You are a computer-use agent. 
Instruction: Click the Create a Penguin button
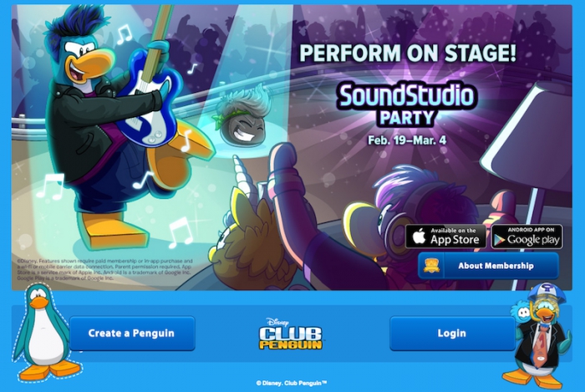click(132, 333)
